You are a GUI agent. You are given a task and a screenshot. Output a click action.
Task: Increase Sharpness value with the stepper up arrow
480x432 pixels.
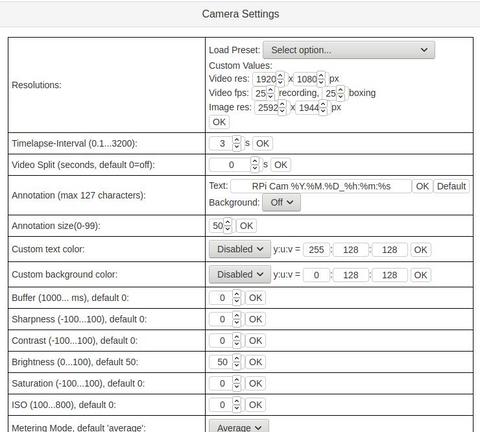pyautogui.click(x=237, y=316)
